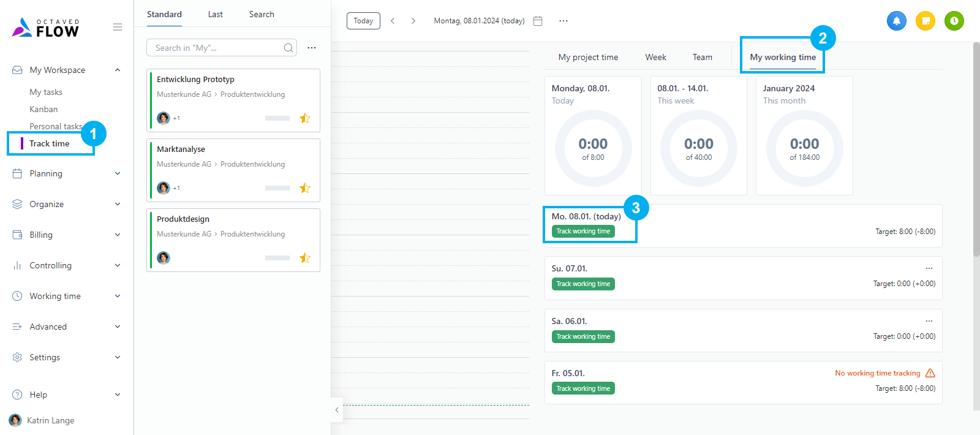Open the three-dot menu next to search

[x=312, y=48]
